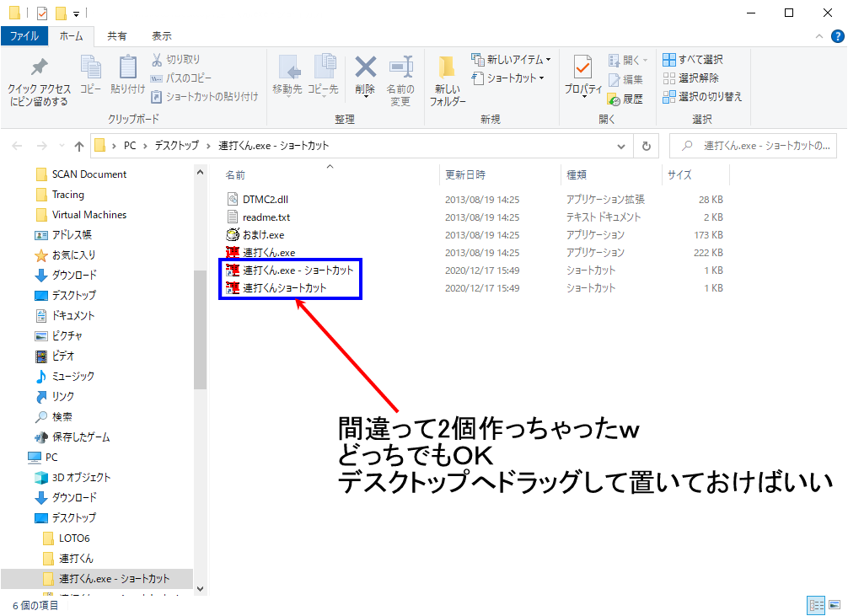The image size is (848, 616).
Task: Switch to large icons view in status bar
Action: pyautogui.click(x=835, y=605)
